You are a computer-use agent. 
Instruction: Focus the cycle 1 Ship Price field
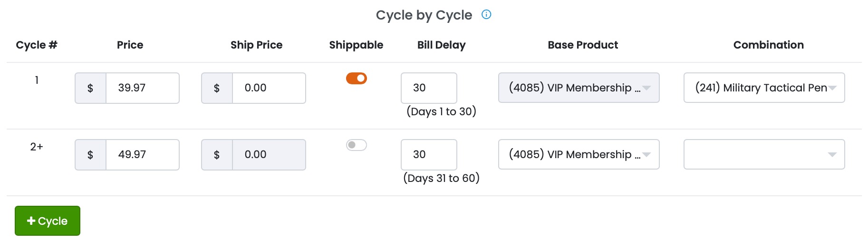click(x=269, y=88)
